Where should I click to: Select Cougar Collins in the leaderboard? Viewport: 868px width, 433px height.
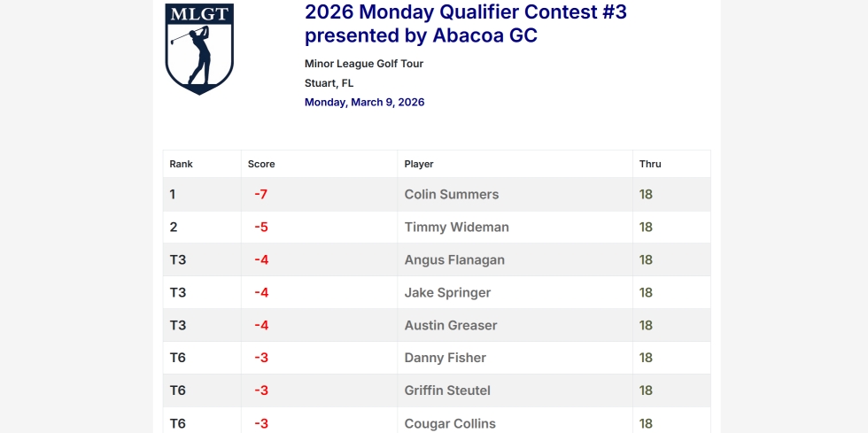(x=450, y=423)
